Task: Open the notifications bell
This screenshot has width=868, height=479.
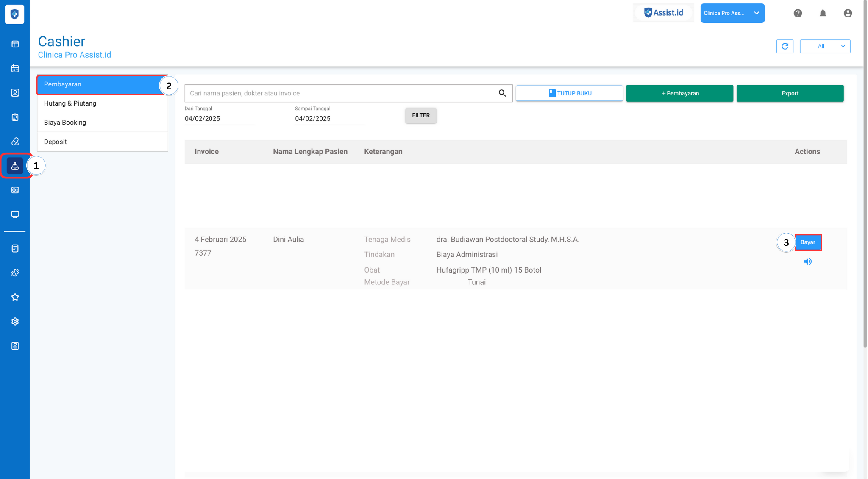Action: coord(823,13)
